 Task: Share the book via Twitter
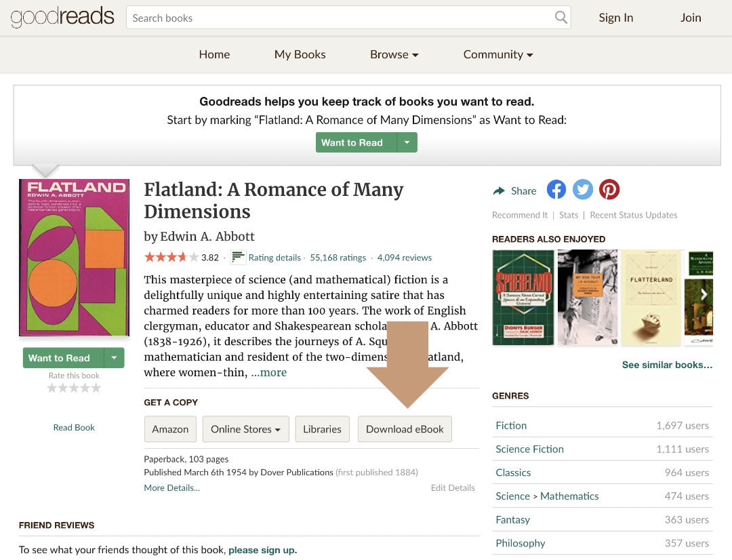(582, 190)
